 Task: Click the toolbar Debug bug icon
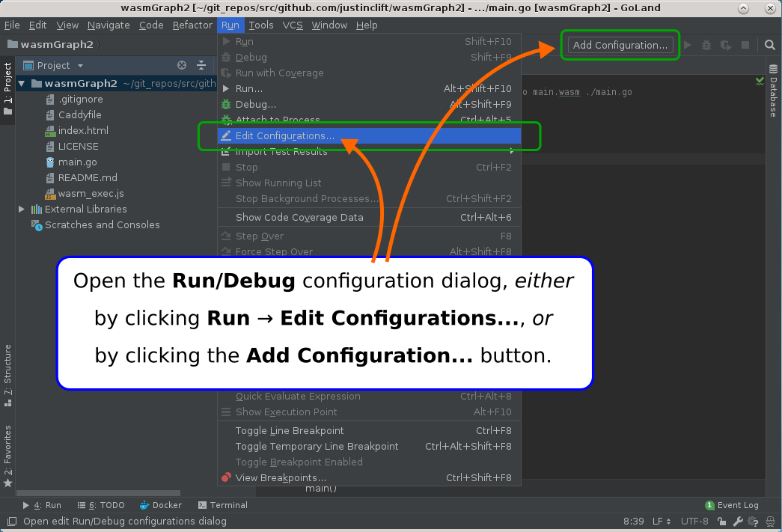[706, 45]
